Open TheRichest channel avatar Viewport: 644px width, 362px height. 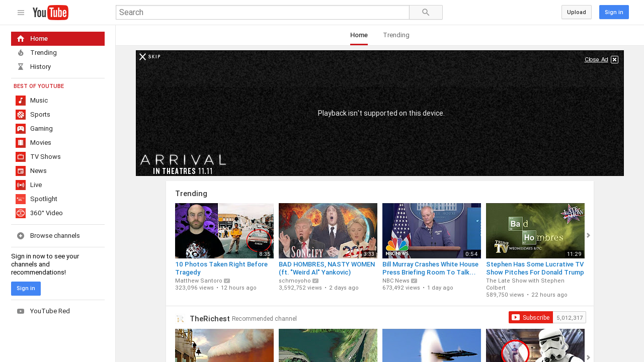[x=180, y=319]
